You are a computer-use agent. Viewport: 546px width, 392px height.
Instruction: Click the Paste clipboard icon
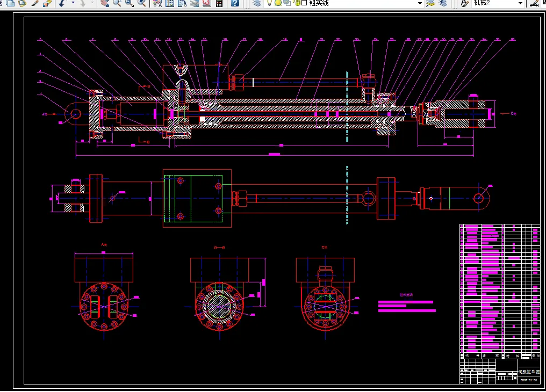(x=22, y=3)
